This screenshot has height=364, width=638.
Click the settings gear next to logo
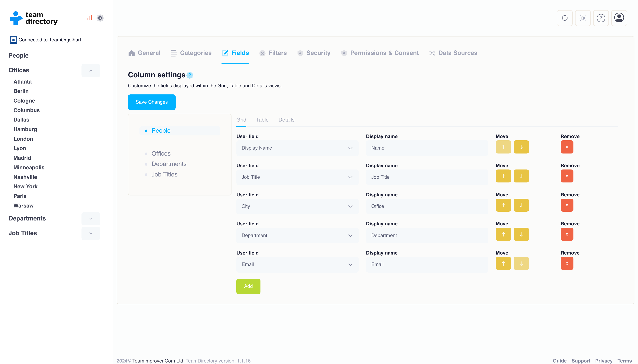(x=100, y=18)
